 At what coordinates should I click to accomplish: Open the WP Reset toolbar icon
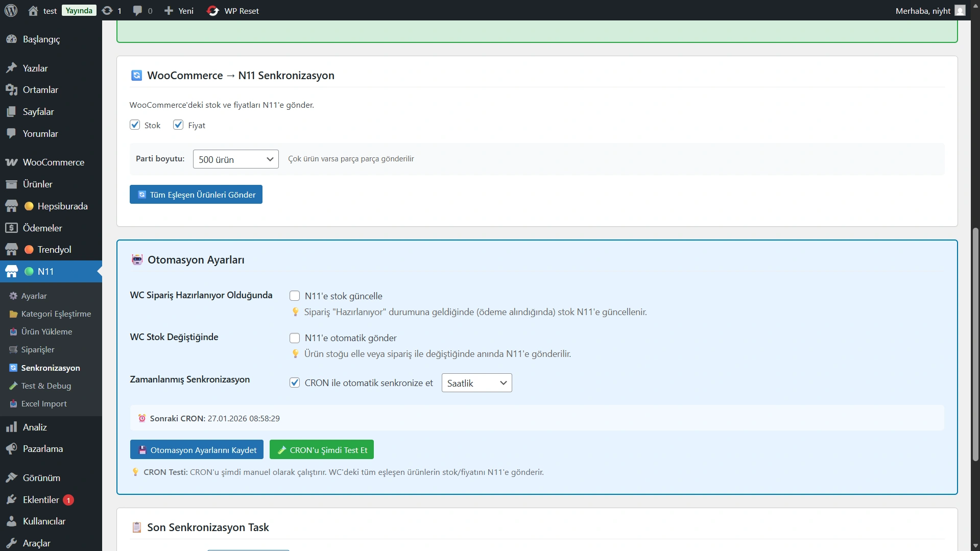tap(213, 11)
